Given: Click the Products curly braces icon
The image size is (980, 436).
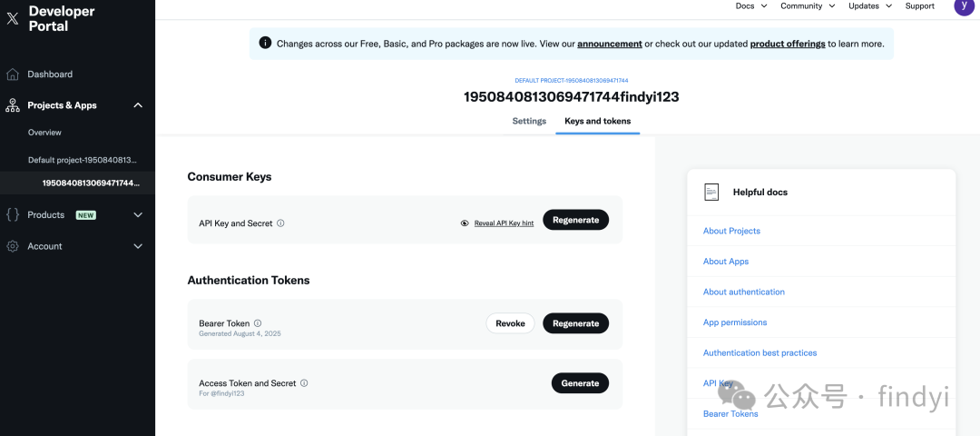Looking at the screenshot, I should tap(13, 215).
